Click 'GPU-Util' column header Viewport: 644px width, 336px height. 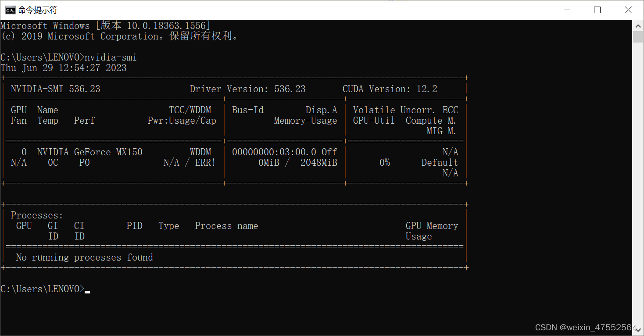(374, 121)
